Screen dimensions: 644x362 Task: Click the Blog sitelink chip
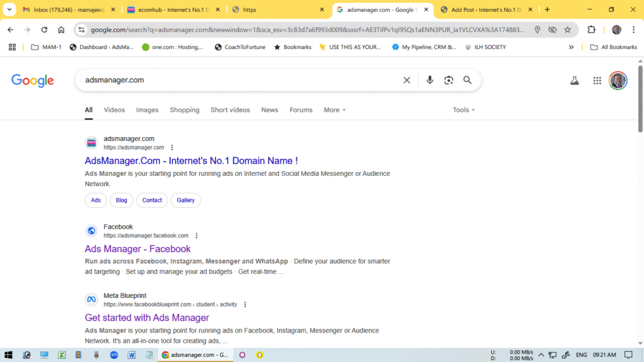(121, 200)
